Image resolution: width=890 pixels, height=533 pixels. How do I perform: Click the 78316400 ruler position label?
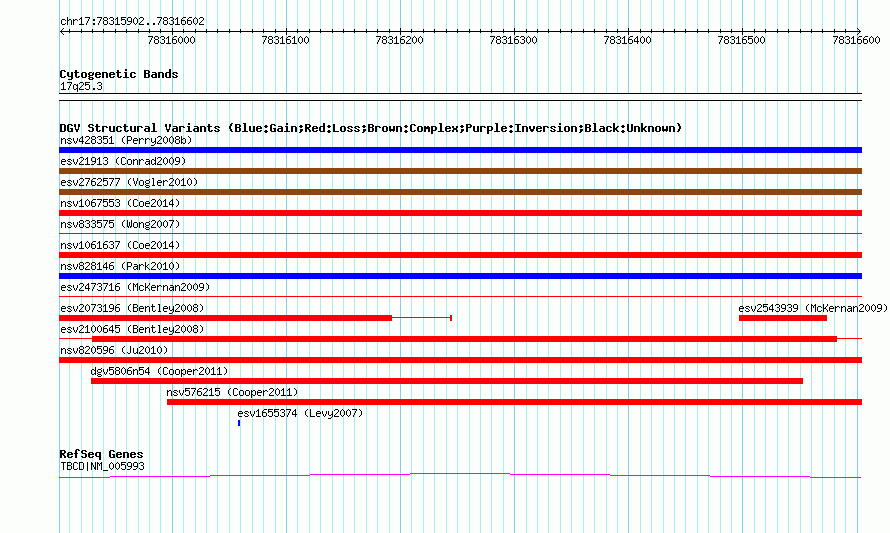627,40
